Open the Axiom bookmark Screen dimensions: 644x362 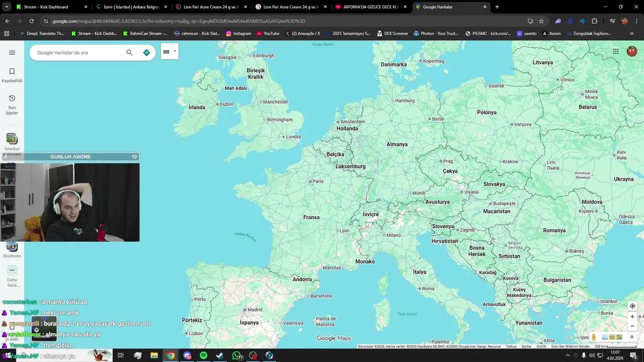click(551, 33)
